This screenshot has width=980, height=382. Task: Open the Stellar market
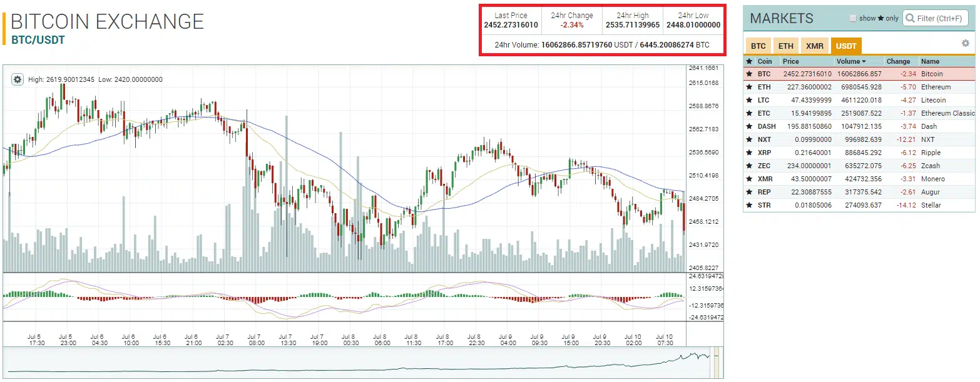pyautogui.click(x=931, y=205)
